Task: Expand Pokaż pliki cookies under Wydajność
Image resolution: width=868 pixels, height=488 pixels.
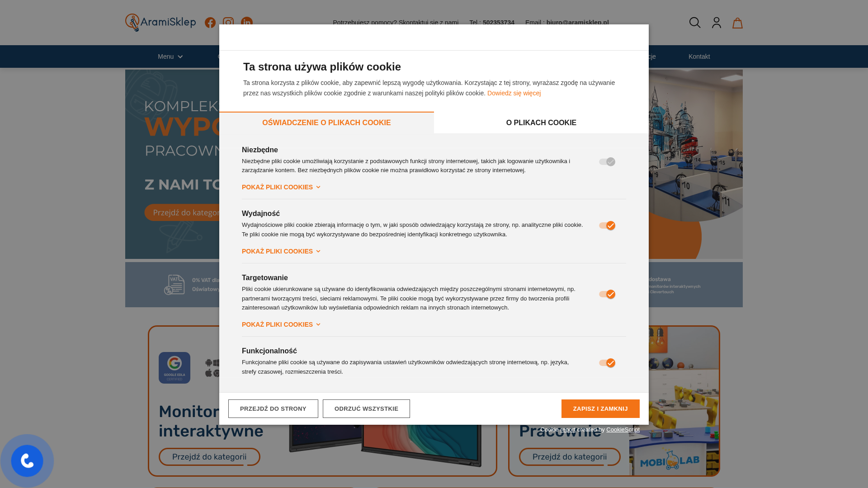Action: click(281, 251)
